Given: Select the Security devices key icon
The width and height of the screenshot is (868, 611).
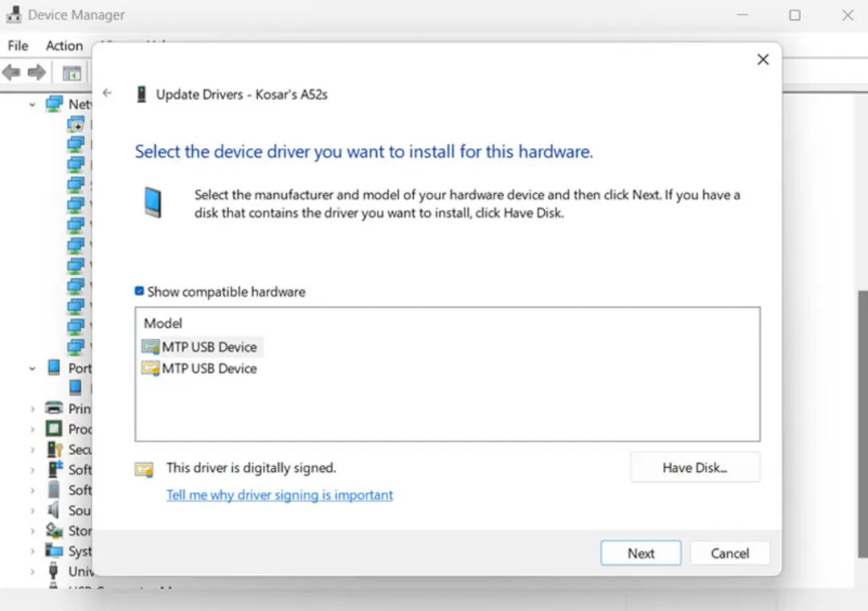Looking at the screenshot, I should [55, 449].
